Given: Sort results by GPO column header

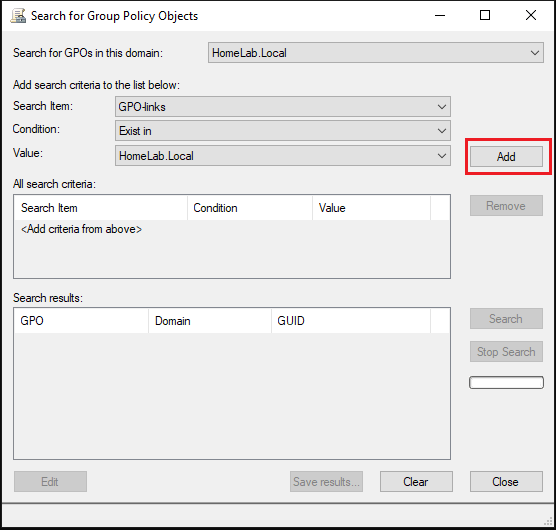Looking at the screenshot, I should pyautogui.click(x=81, y=321).
